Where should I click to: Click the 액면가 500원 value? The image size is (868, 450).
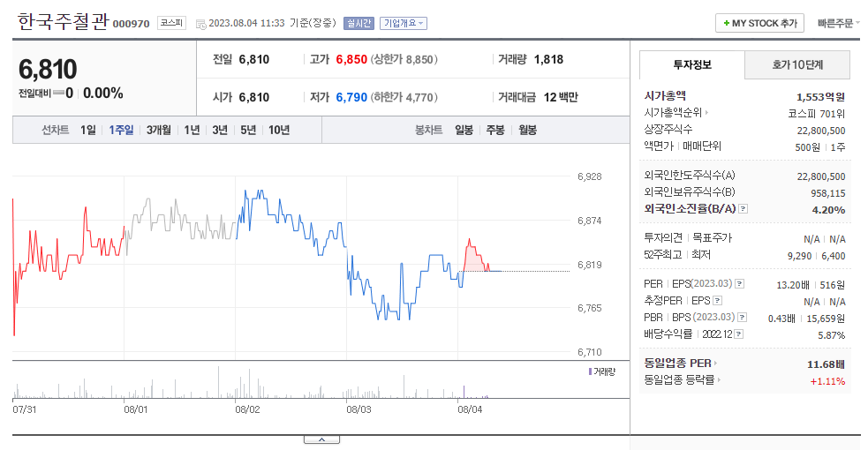click(807, 147)
